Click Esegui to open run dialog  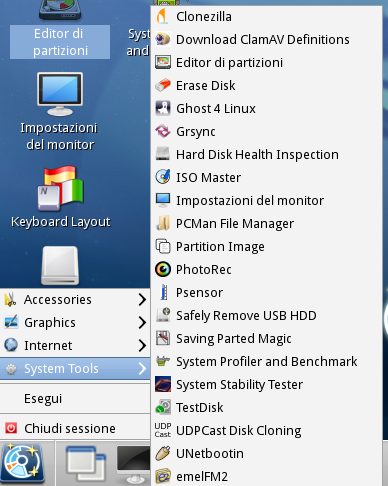75,398
